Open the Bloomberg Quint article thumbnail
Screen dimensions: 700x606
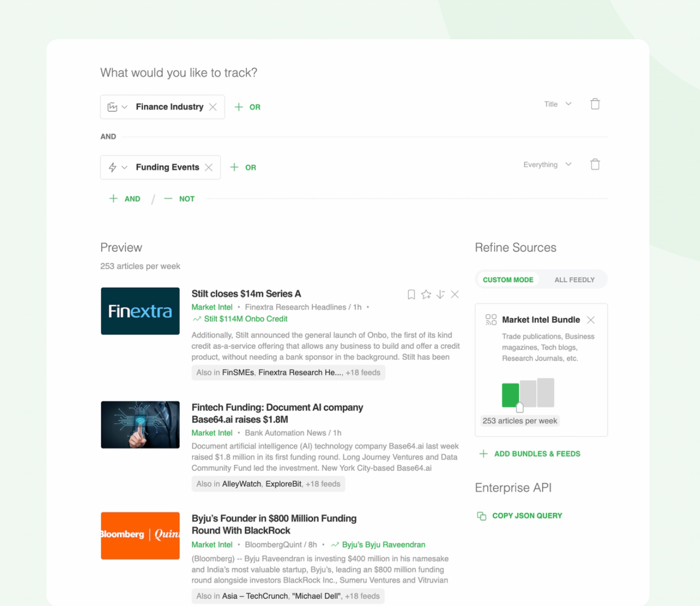(x=140, y=536)
